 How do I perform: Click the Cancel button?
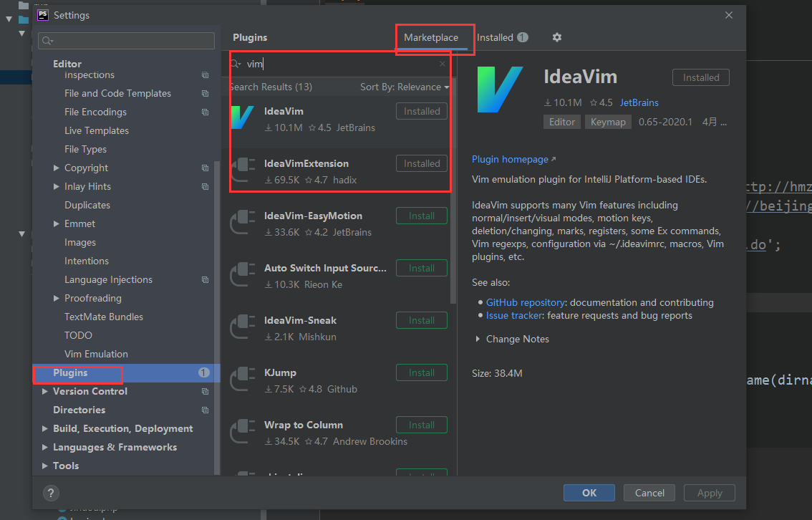(649, 493)
